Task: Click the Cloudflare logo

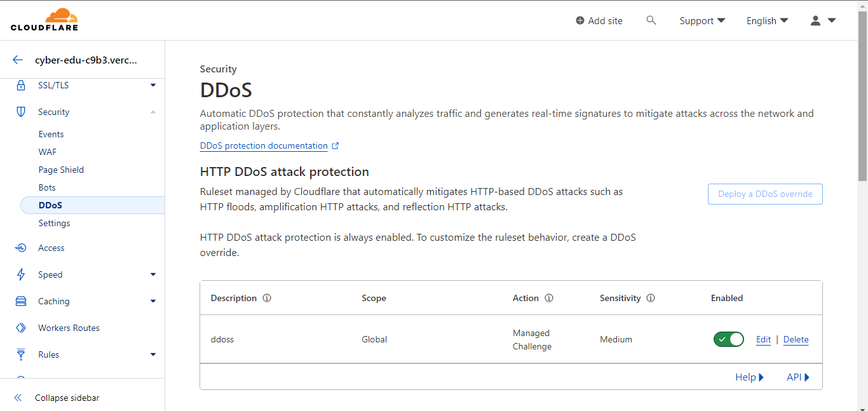Action: tap(44, 20)
